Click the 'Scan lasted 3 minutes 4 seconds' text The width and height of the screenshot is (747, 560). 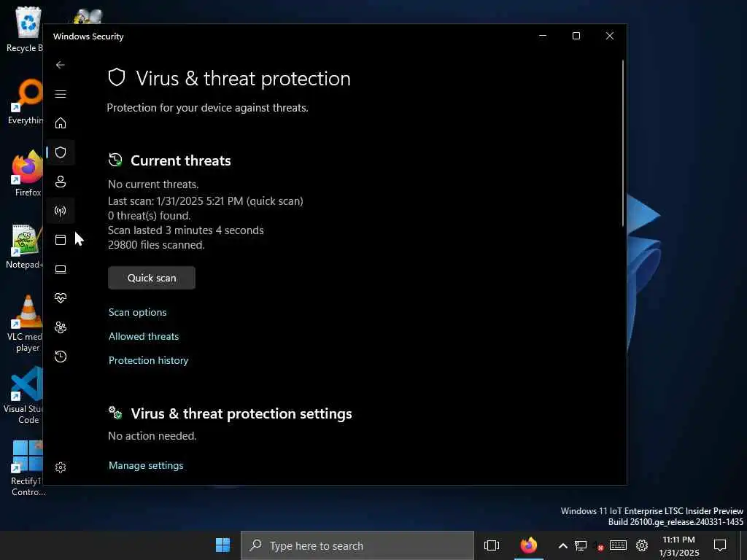pos(186,230)
